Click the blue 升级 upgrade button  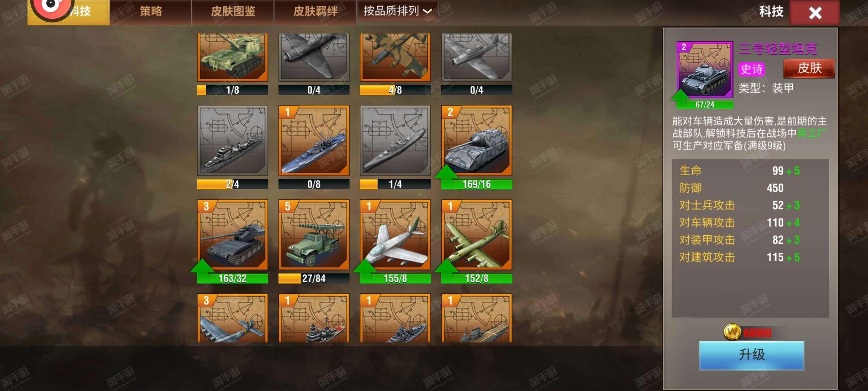(752, 355)
